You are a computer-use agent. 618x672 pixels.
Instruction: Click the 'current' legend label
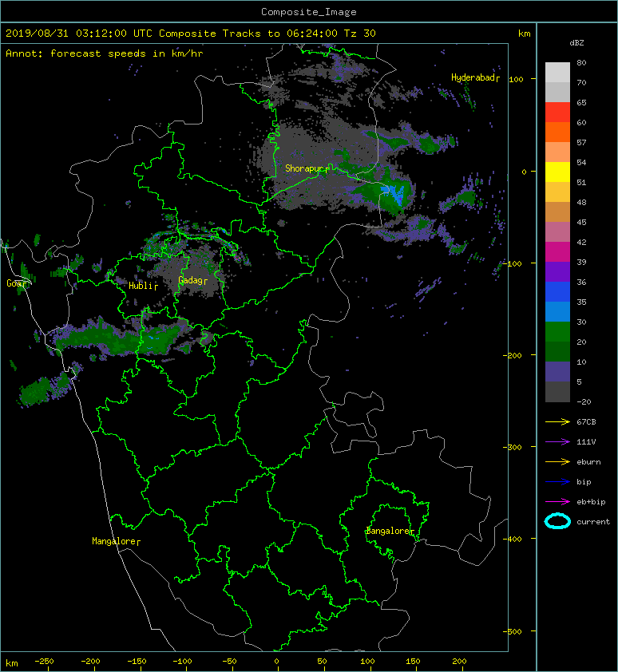(593, 522)
